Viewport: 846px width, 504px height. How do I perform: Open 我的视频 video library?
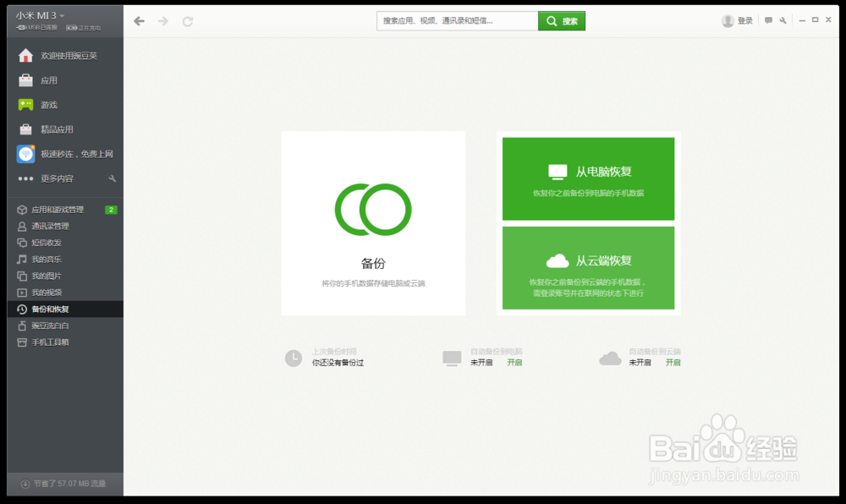[x=65, y=293]
